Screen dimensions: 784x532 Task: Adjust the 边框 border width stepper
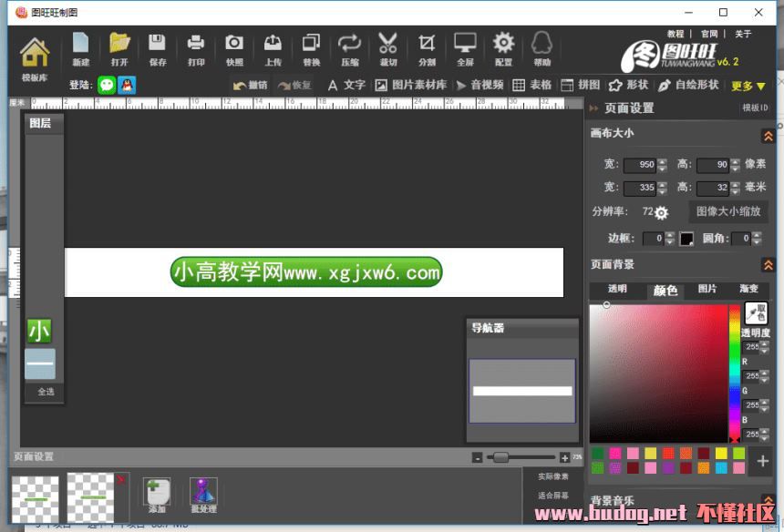tap(670, 239)
